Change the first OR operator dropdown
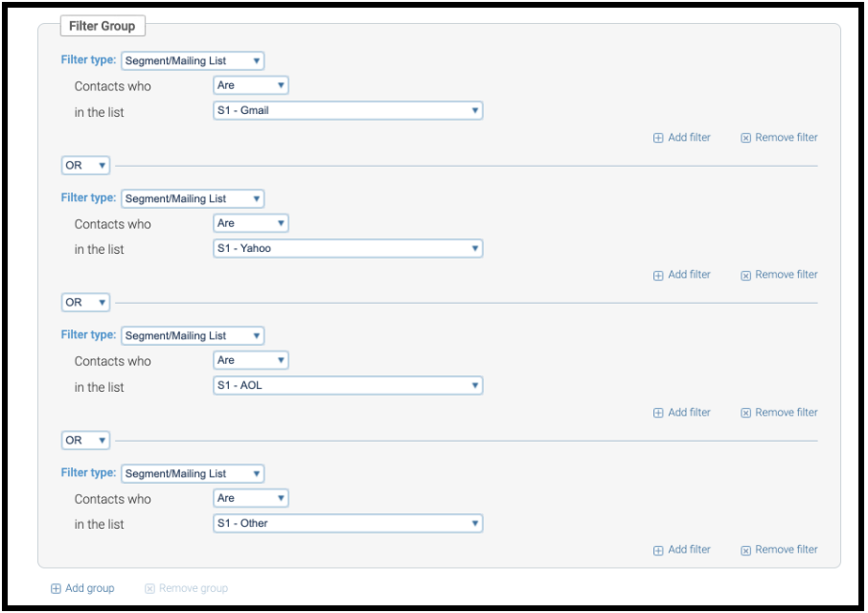Viewport: 868px width, 613px height. (x=85, y=165)
